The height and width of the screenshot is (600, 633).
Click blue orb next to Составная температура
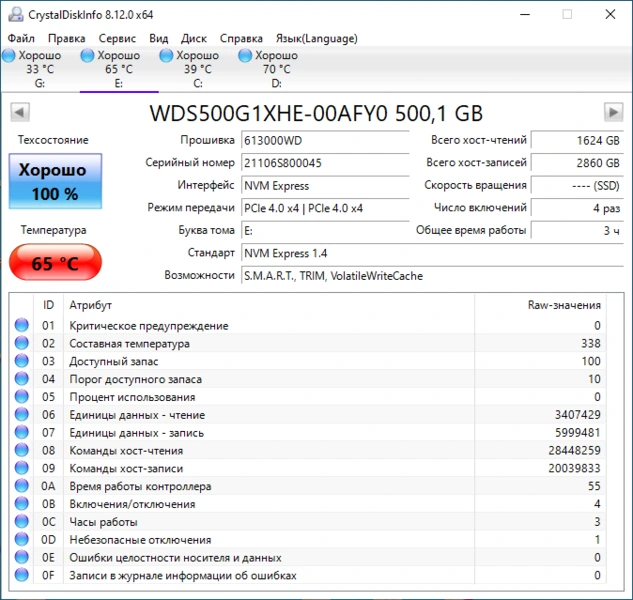22,344
